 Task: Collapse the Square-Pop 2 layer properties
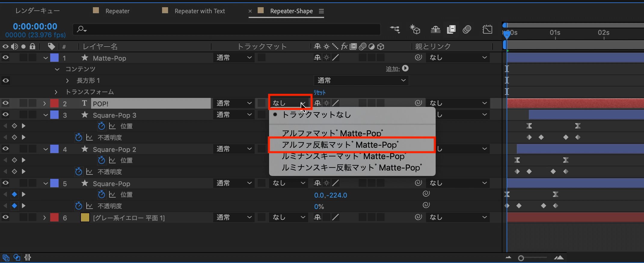click(46, 149)
